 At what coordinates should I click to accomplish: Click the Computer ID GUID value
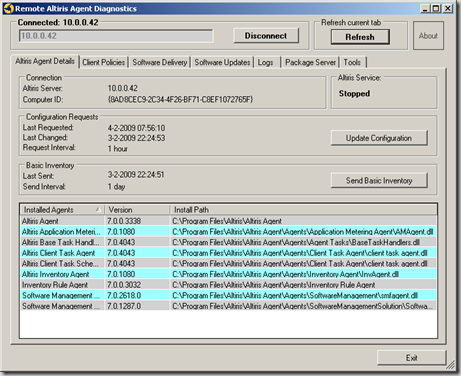click(180, 99)
